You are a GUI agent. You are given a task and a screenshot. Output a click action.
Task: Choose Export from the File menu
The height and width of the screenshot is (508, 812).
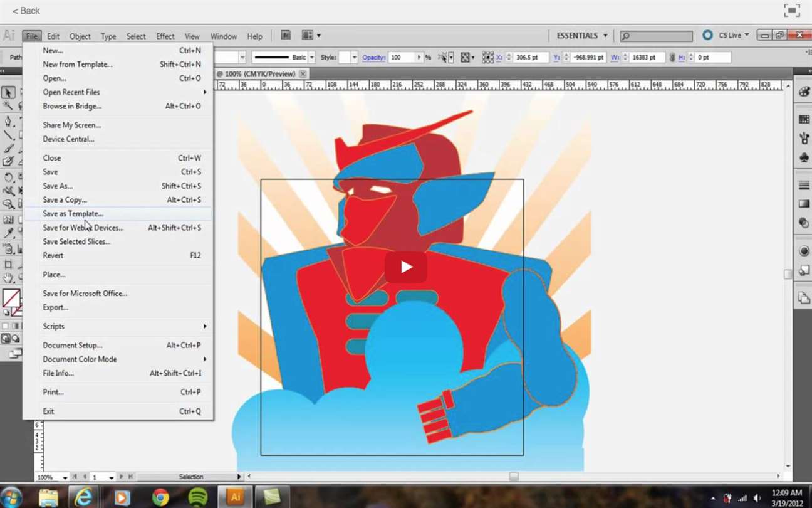pyautogui.click(x=118, y=307)
